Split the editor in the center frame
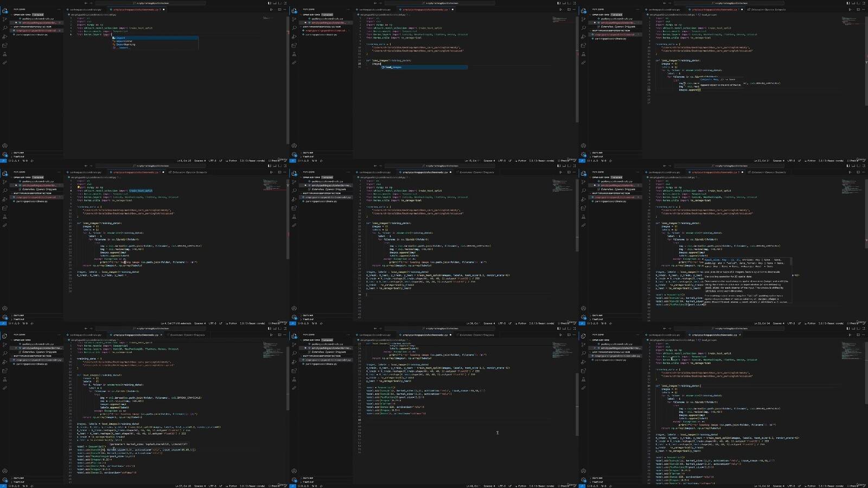Screen dimensions: 868x488 569,173
